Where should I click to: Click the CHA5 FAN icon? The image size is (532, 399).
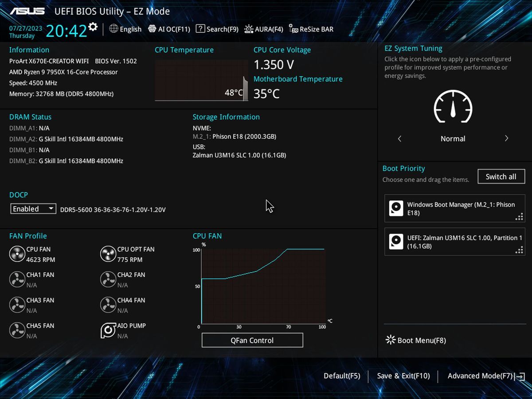coord(17,330)
